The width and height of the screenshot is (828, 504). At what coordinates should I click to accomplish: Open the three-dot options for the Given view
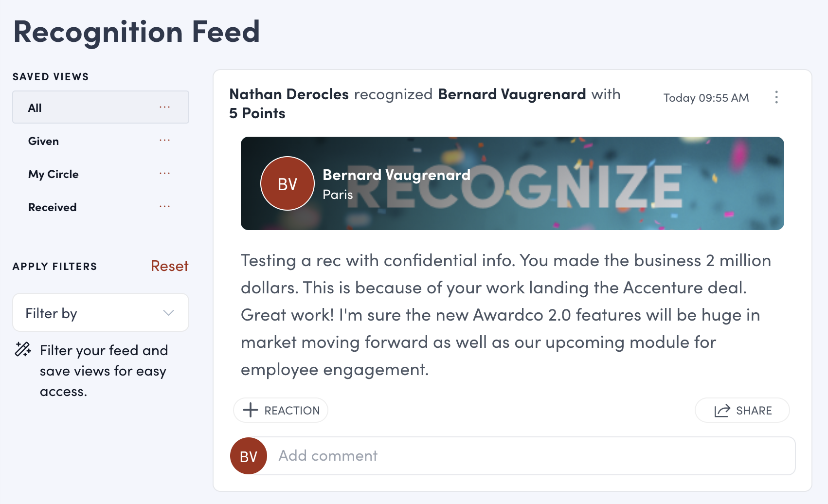(x=165, y=141)
